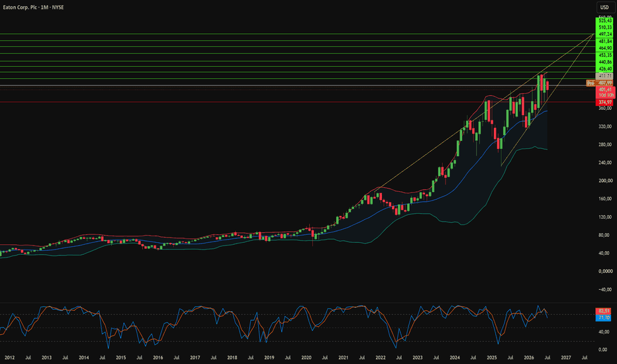617x364 pixels.
Task: Click the 160,00 price axis value
Action: coord(605,199)
